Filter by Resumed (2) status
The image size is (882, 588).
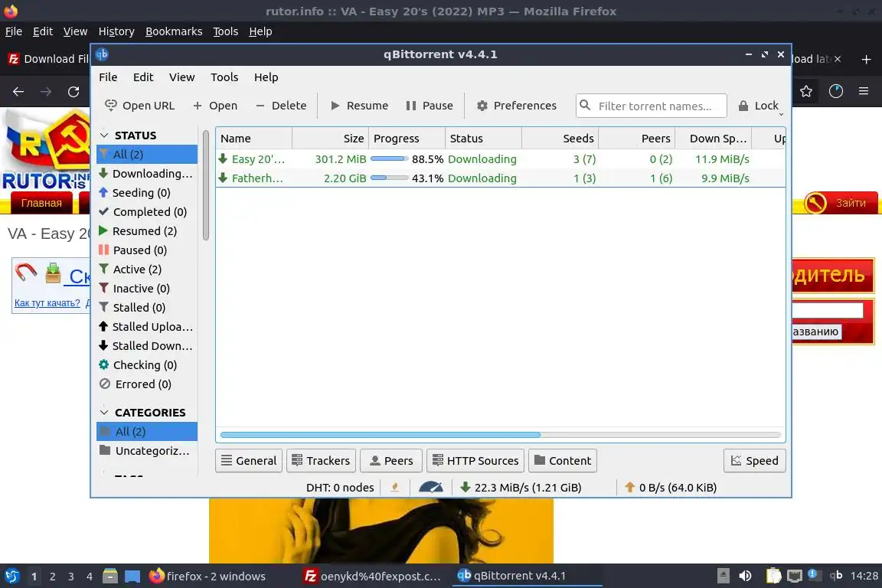point(147,230)
